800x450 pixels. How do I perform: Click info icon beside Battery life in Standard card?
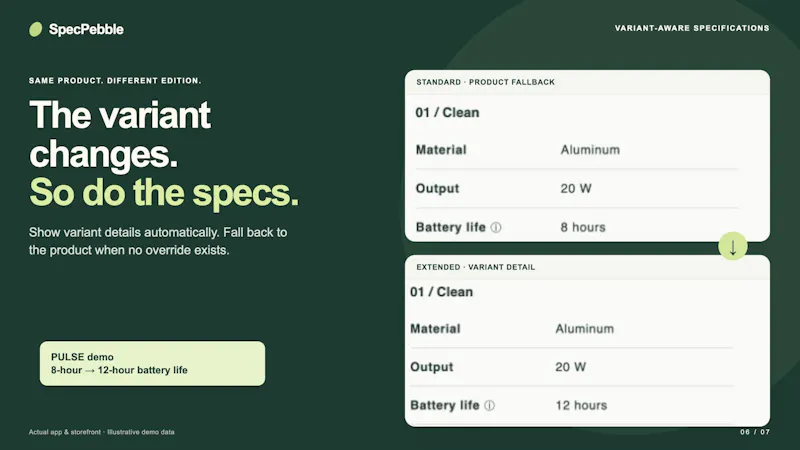pos(496,228)
